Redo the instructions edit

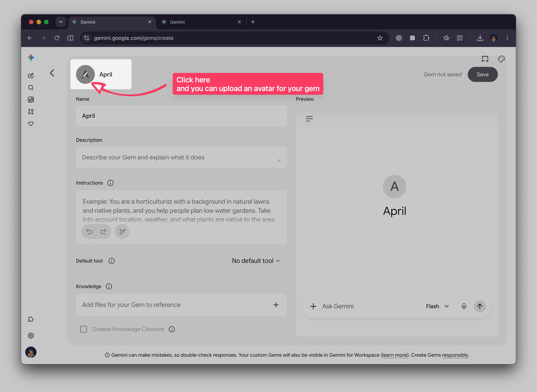[103, 231]
